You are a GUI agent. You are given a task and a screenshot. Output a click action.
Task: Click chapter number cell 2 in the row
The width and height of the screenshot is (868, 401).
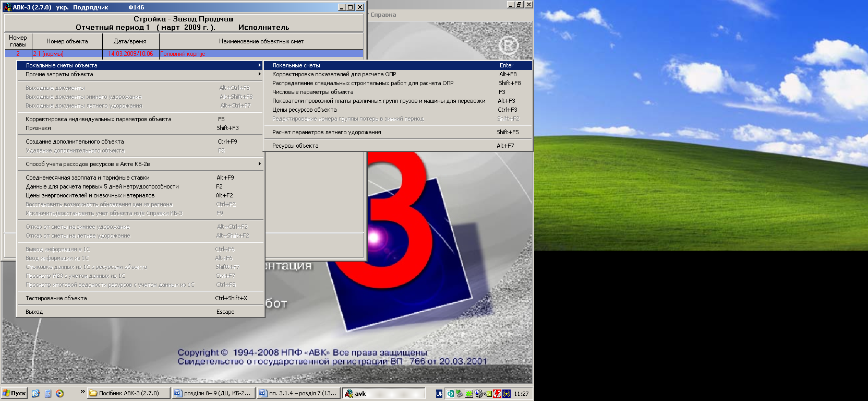click(x=18, y=54)
